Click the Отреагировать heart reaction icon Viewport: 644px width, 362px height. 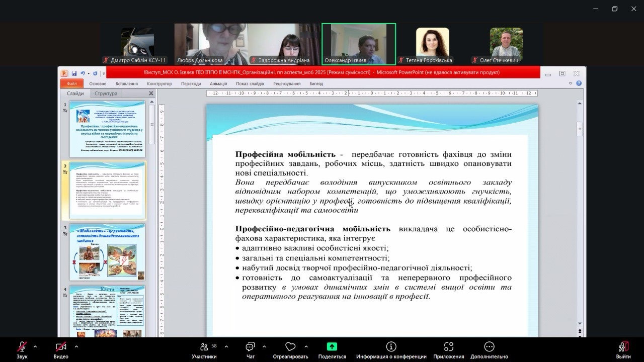[290, 347]
